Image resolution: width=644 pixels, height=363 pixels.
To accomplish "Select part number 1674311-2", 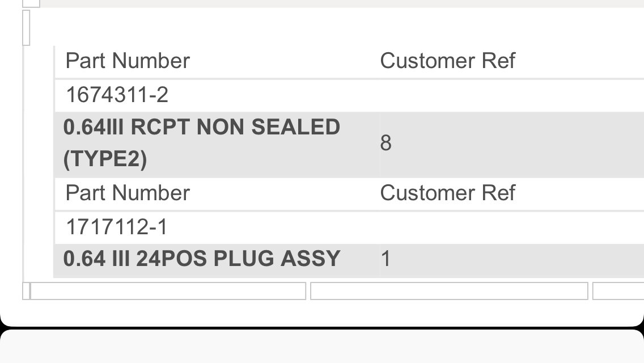I will [117, 95].
